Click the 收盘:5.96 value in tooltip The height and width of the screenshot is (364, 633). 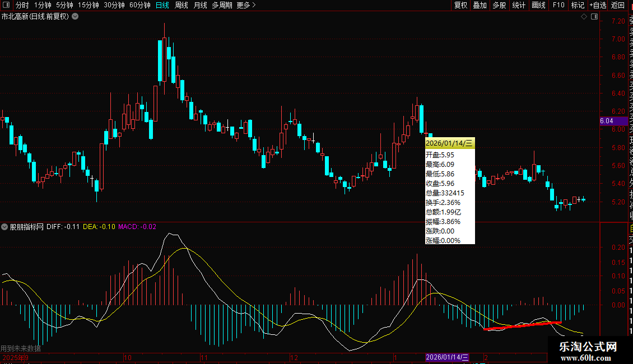(440, 184)
